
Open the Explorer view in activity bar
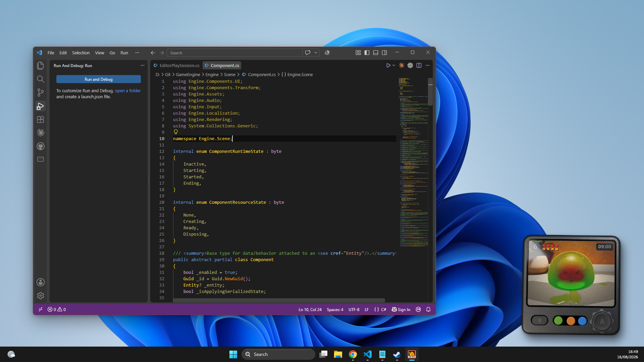[41, 66]
